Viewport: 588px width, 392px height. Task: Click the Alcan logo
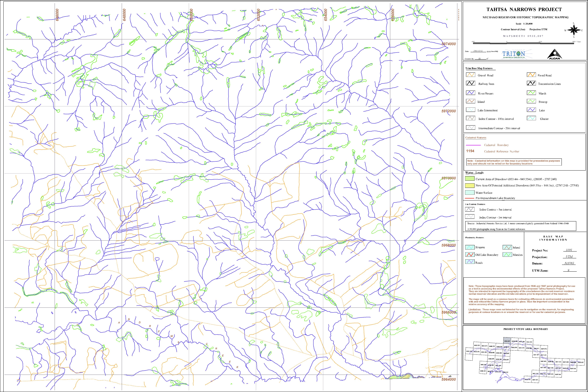click(x=554, y=54)
